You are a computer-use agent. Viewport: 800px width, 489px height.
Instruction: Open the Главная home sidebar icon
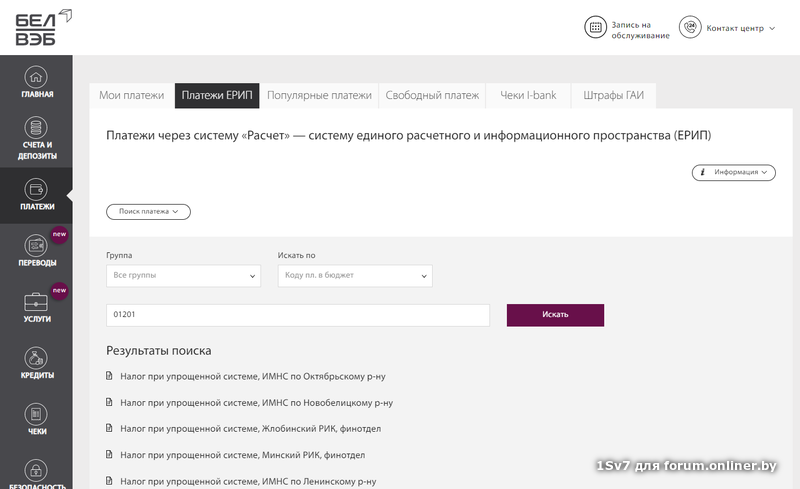pyautogui.click(x=36, y=77)
